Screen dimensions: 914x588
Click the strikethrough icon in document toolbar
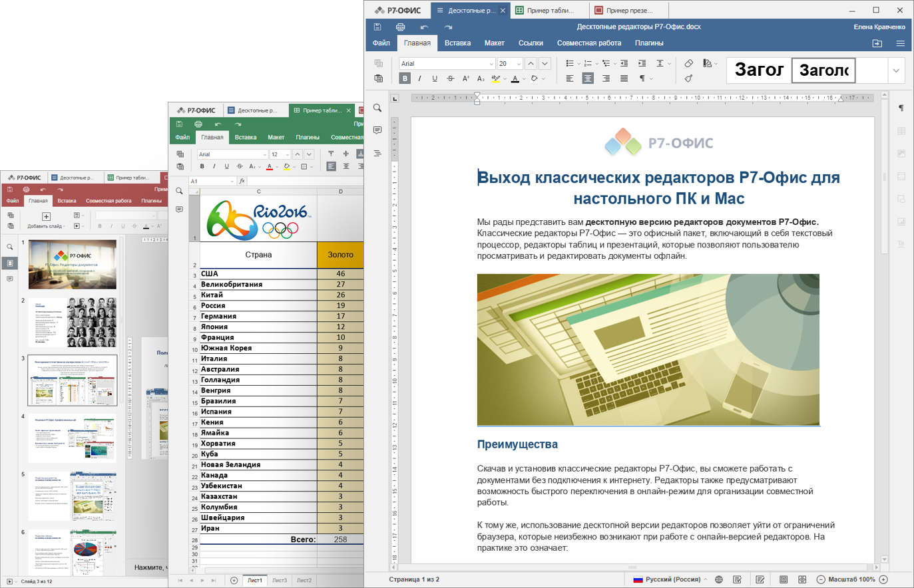point(451,78)
